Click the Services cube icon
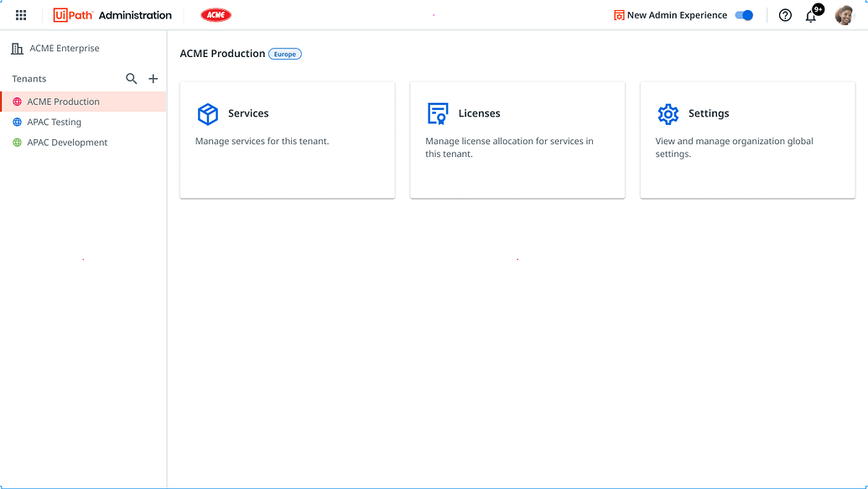This screenshot has width=868, height=489. point(208,114)
